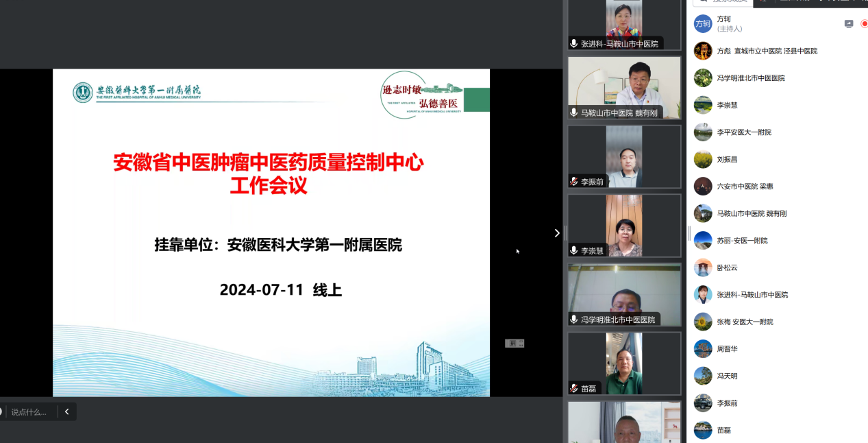Image resolution: width=868 pixels, height=443 pixels.
Task: Click the tiger avatar of participant 方彪
Action: pyautogui.click(x=703, y=51)
